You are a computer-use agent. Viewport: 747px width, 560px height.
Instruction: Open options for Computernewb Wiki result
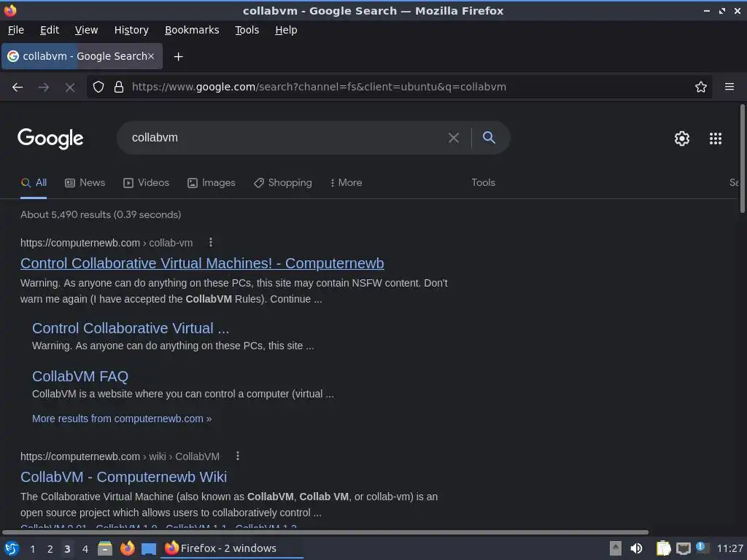point(238,456)
